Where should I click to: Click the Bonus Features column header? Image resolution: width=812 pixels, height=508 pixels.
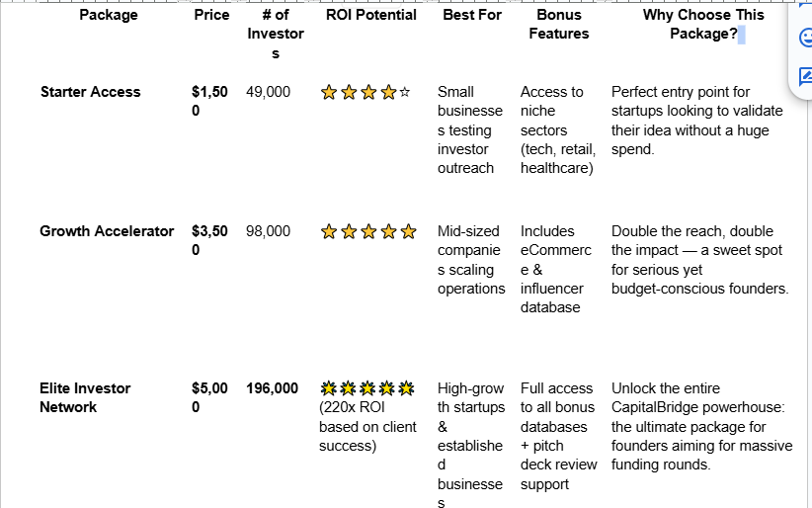coord(559,25)
